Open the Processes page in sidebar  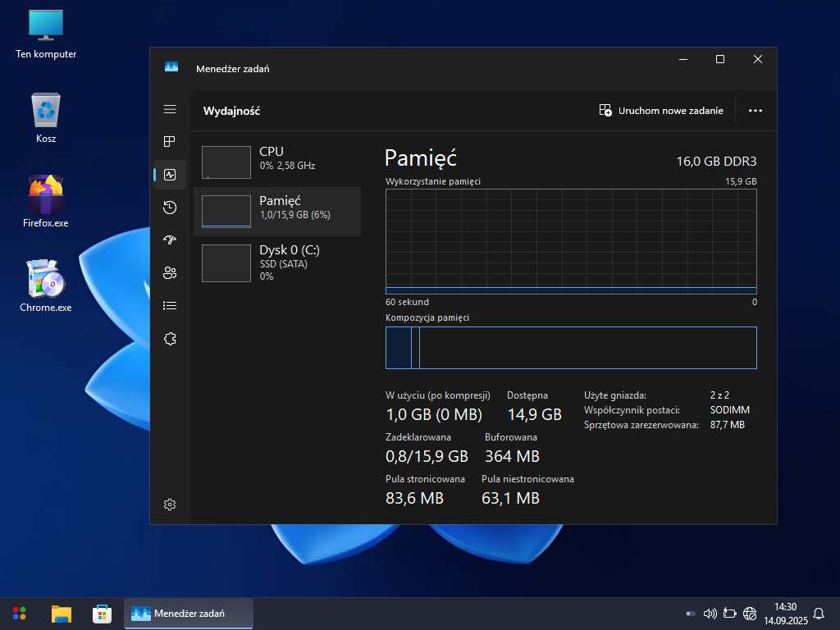[x=170, y=142]
